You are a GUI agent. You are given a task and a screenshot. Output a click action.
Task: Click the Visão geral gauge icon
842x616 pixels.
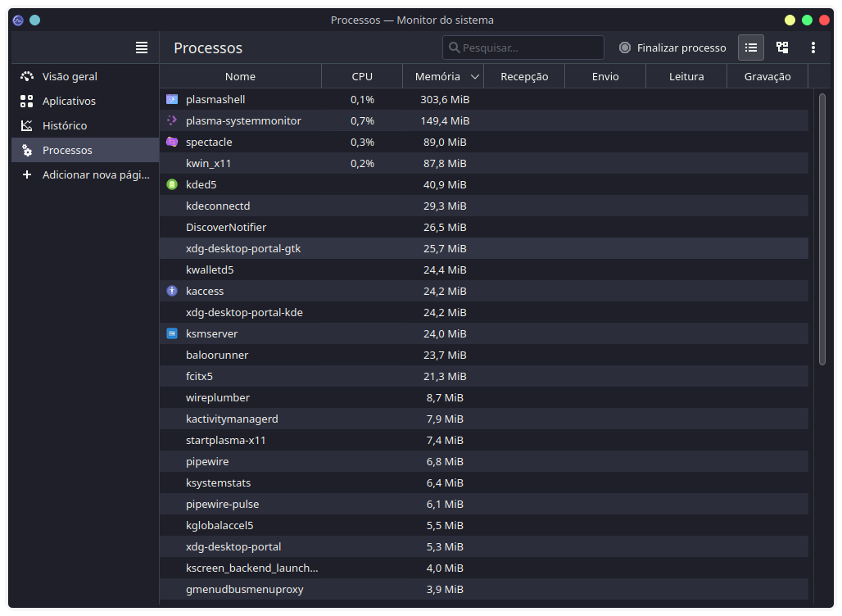click(27, 76)
